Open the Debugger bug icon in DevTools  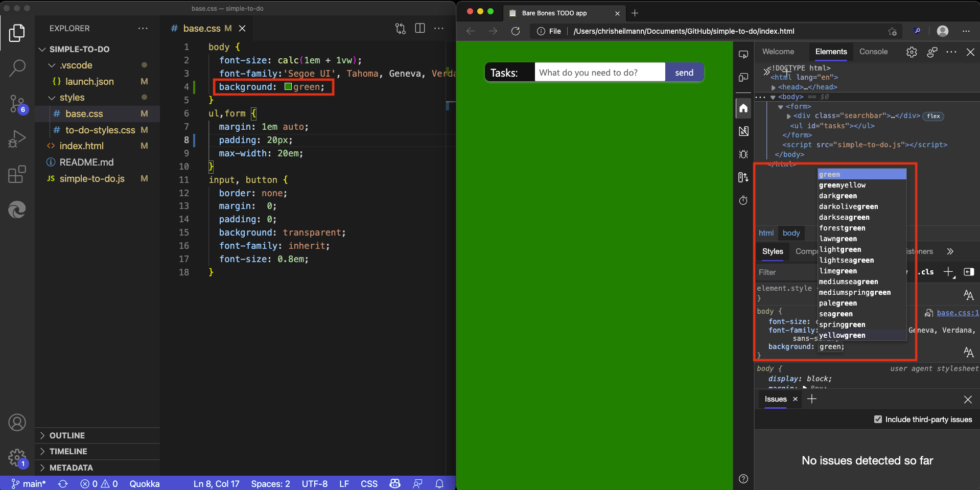click(x=743, y=154)
